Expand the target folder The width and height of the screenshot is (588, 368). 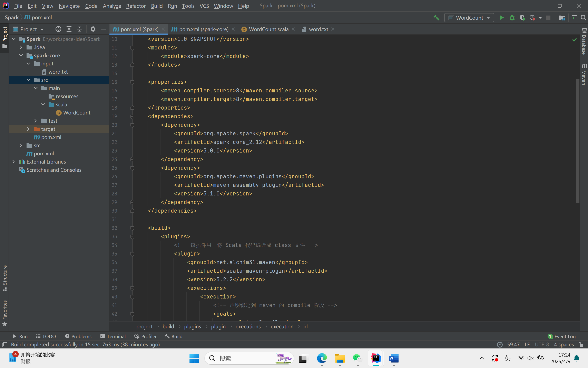click(x=28, y=129)
